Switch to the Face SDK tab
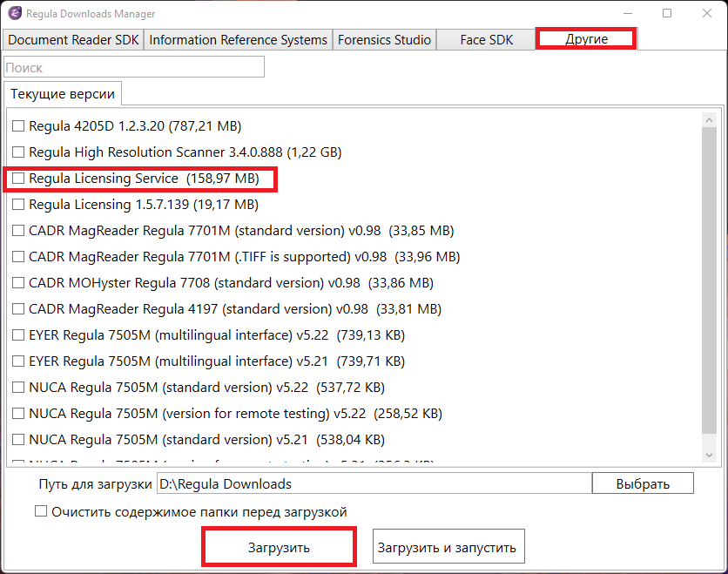Screen dimensions: 728x574 [x=487, y=40]
